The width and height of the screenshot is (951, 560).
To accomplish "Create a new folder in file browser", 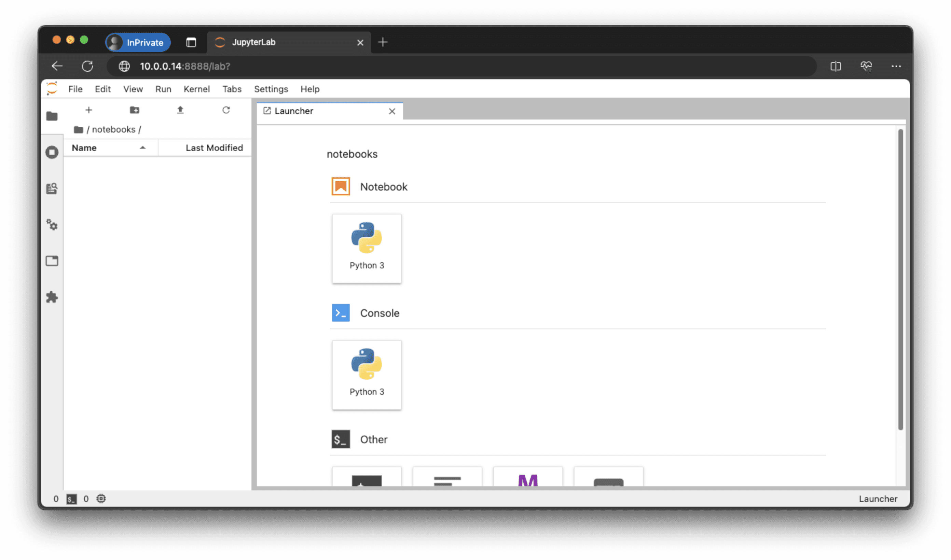I will 134,110.
